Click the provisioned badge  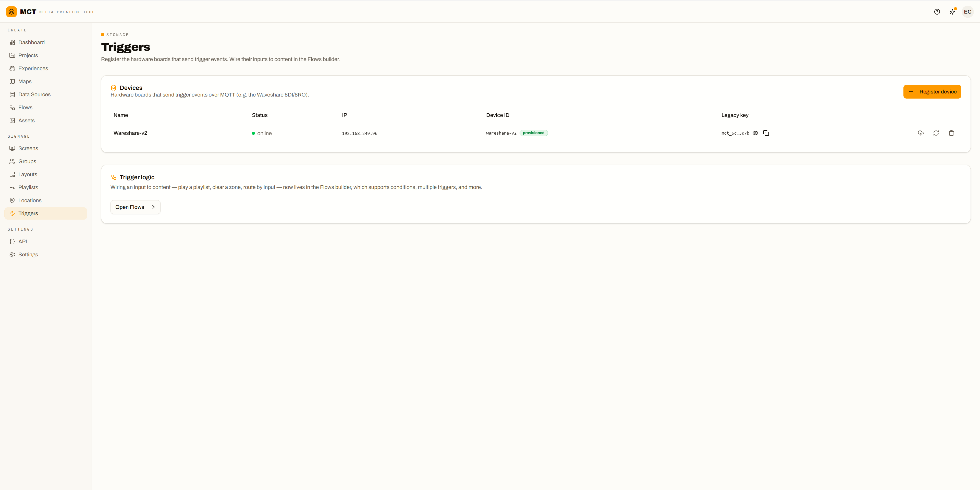(533, 133)
